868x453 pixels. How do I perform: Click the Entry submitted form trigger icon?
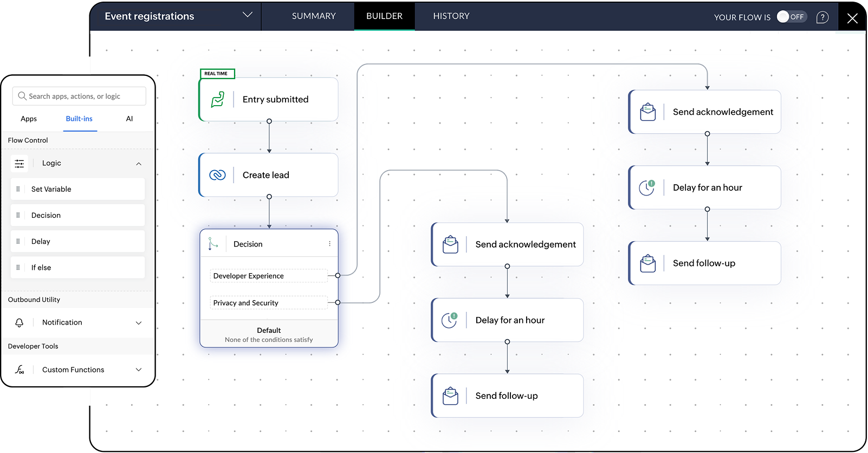click(x=218, y=100)
